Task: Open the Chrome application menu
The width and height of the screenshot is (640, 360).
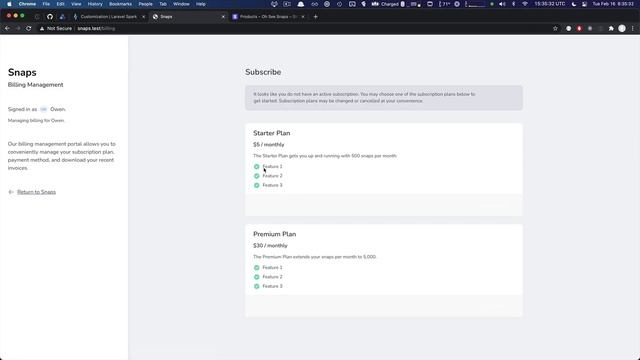Action: click(27, 4)
